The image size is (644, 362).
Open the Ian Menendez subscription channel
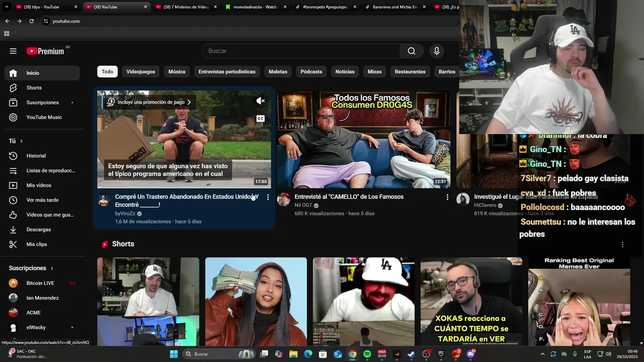[x=42, y=298]
